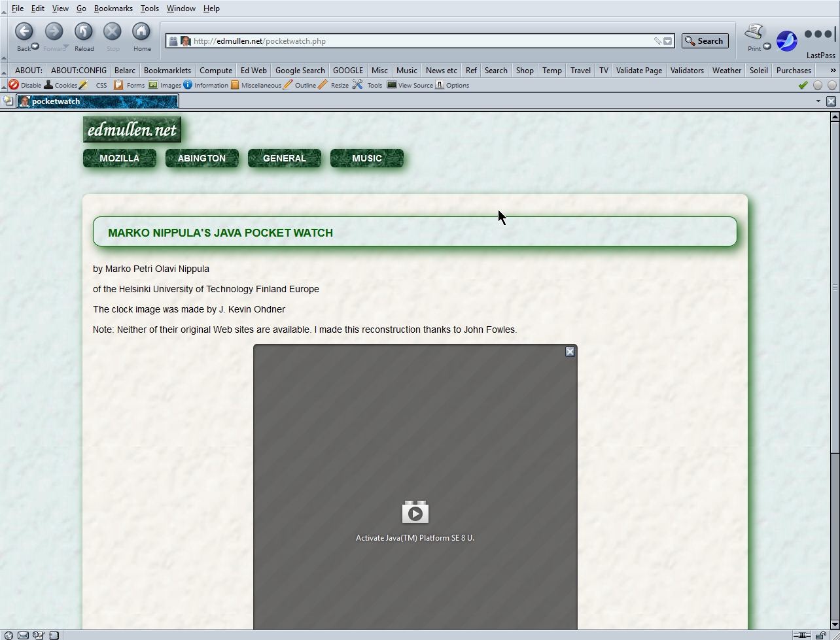The image size is (840, 640).
Task: Click the Mail icon in status bar
Action: (23, 635)
